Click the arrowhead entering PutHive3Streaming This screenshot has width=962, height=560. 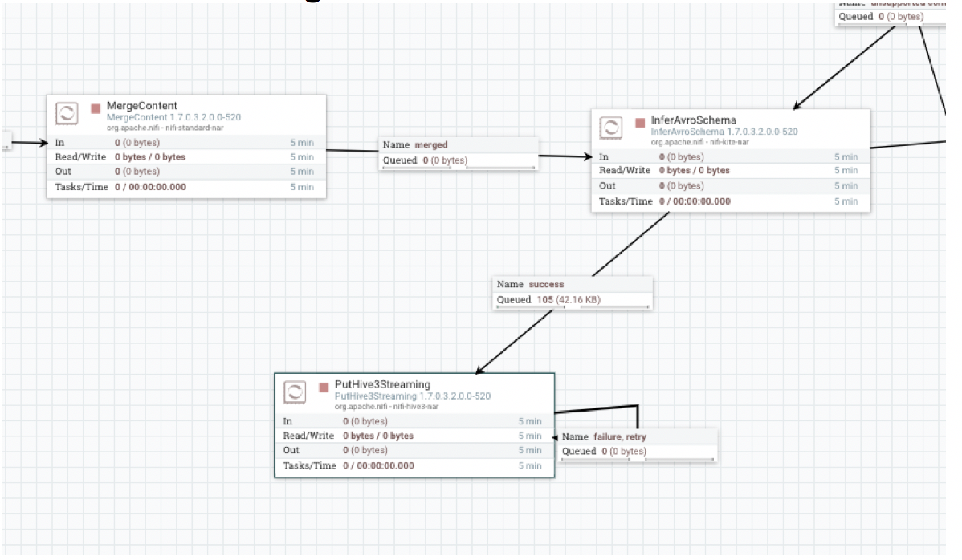click(x=479, y=371)
